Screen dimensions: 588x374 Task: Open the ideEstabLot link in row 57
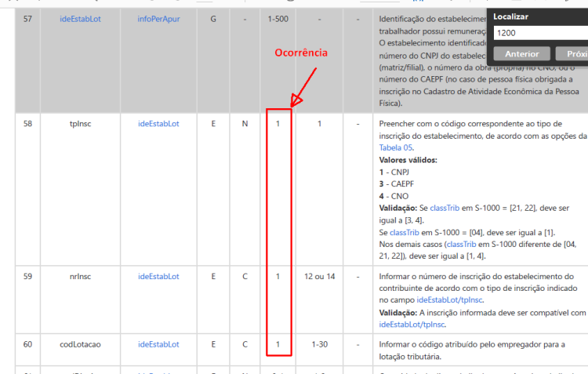[x=80, y=19]
